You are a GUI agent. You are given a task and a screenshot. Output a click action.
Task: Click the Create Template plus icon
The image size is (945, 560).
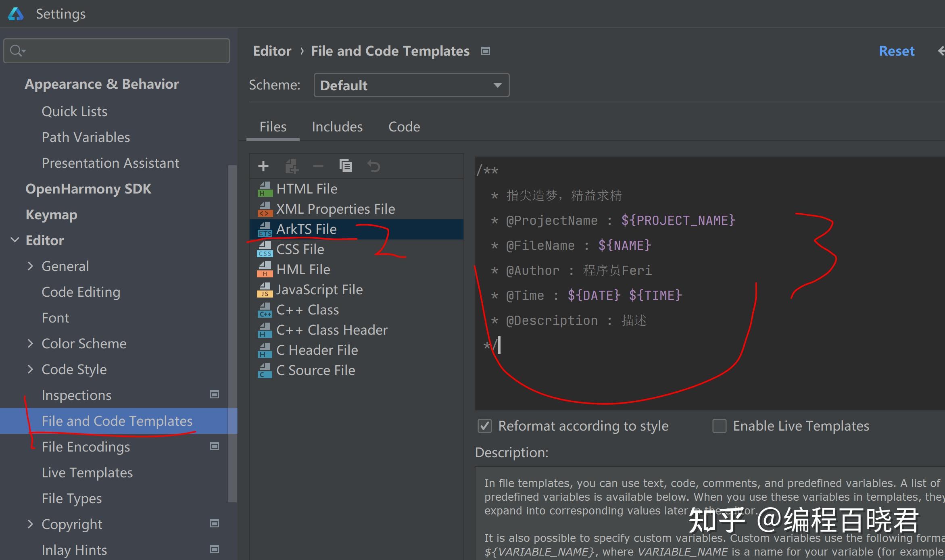pyautogui.click(x=263, y=166)
